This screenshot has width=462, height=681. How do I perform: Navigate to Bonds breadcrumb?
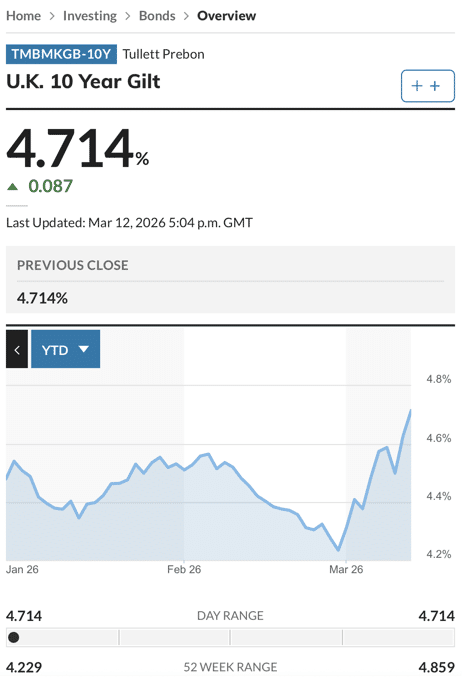[157, 16]
